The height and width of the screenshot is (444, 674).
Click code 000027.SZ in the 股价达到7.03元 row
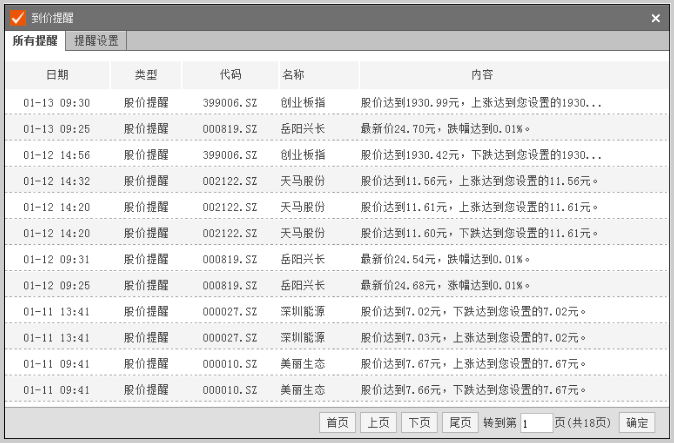tap(230, 338)
